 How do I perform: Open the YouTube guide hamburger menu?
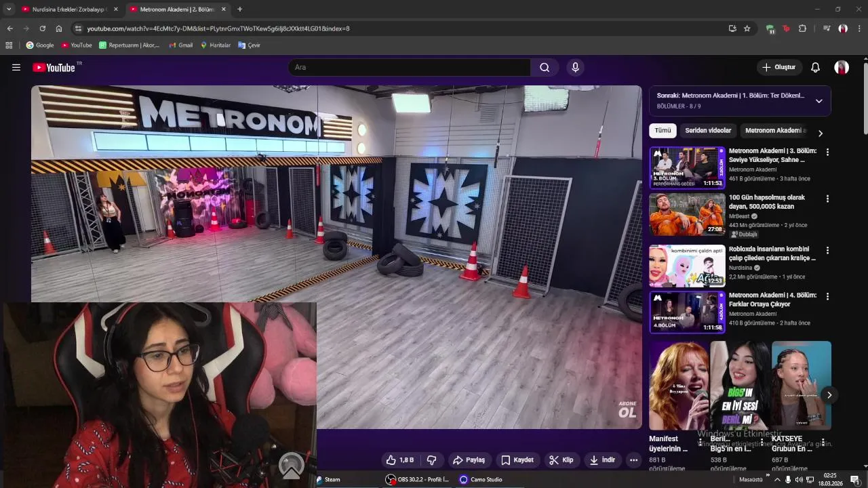click(16, 67)
